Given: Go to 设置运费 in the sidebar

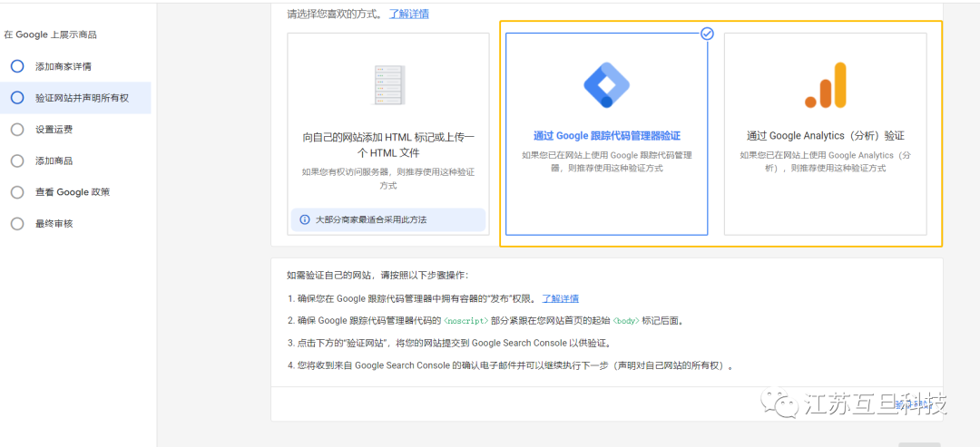Looking at the screenshot, I should (54, 130).
